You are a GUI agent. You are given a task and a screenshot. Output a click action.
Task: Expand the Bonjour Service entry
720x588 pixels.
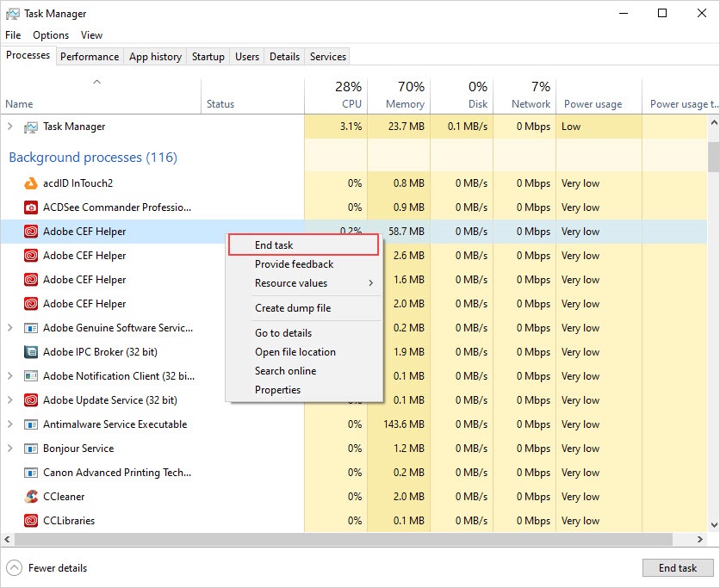pos(10,449)
